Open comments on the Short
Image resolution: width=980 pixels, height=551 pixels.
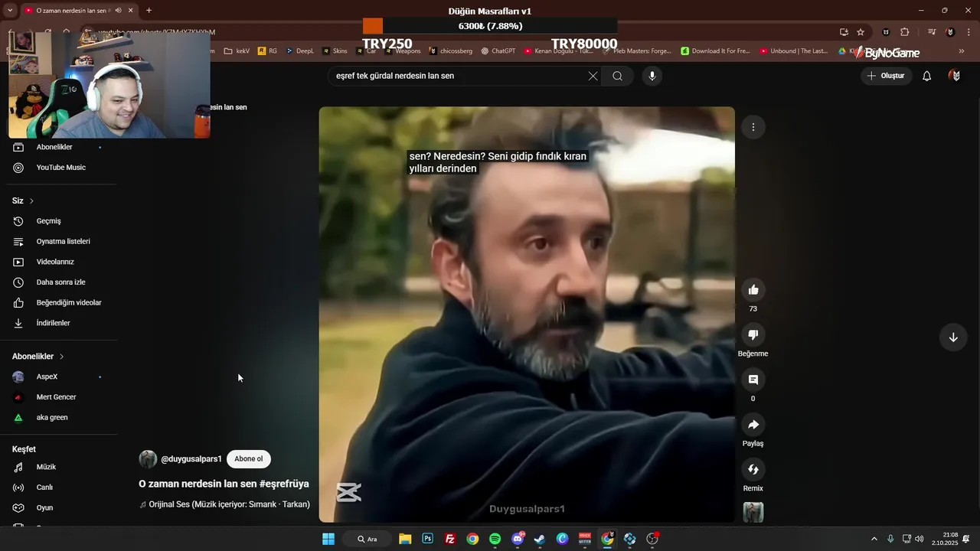click(x=753, y=380)
